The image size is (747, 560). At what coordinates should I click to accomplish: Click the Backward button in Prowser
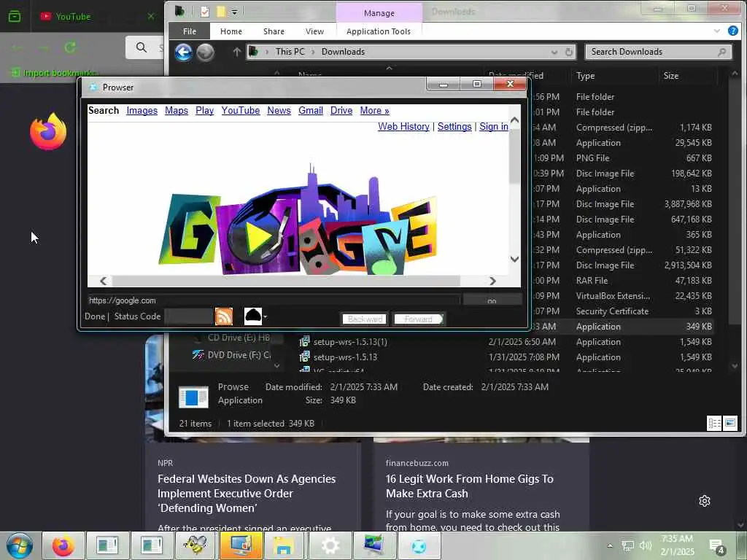365,319
